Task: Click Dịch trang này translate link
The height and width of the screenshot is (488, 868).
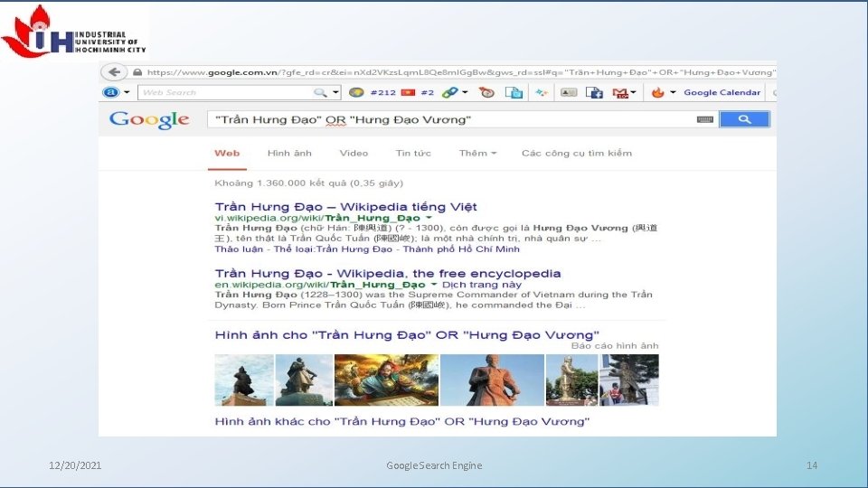Action: click(482, 285)
